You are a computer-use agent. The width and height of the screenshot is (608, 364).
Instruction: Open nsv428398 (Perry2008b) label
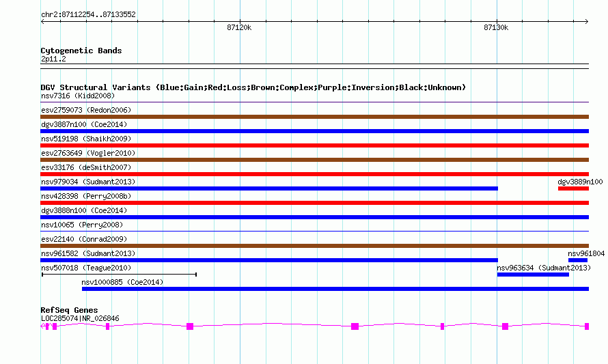click(x=86, y=196)
